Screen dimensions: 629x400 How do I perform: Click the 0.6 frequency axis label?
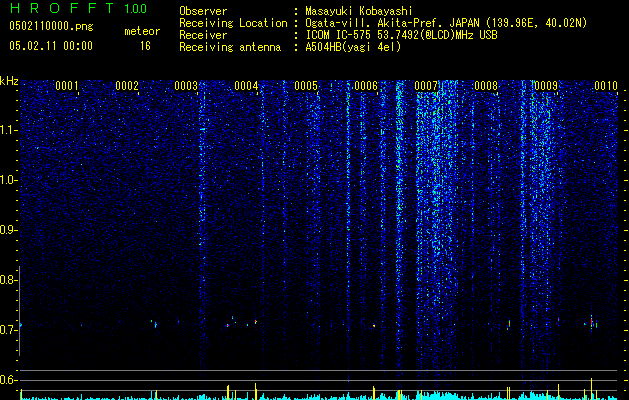tap(7, 380)
